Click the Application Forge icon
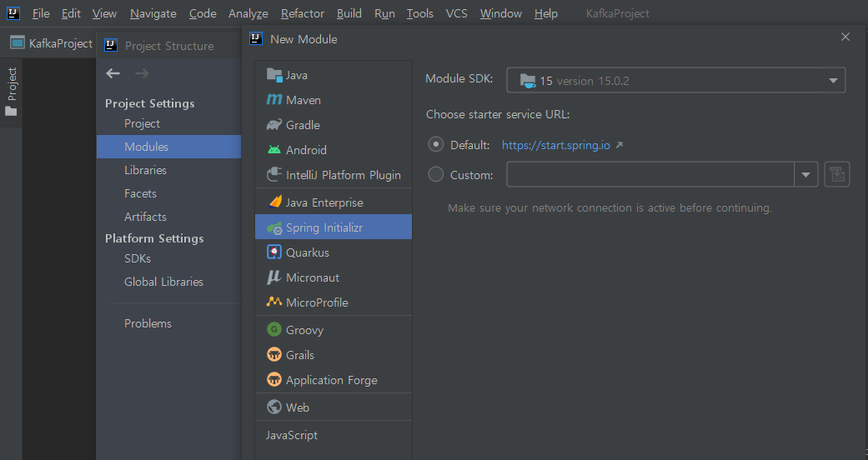The height and width of the screenshot is (460, 868). pos(274,380)
